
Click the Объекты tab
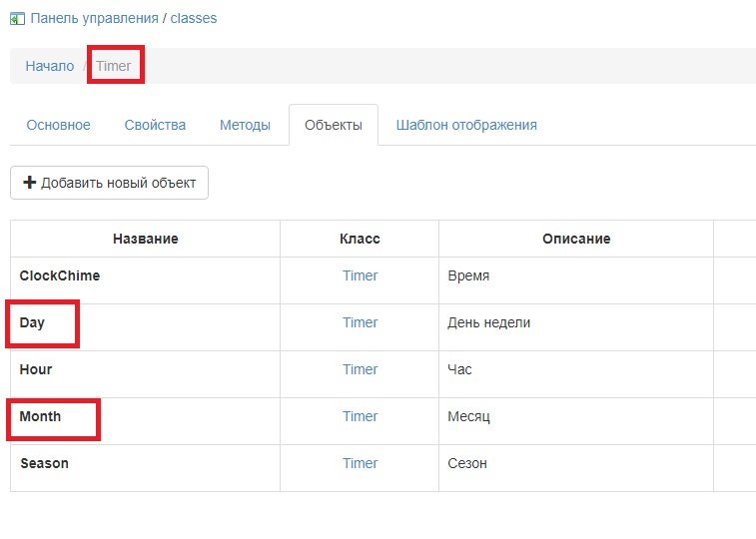point(333,125)
